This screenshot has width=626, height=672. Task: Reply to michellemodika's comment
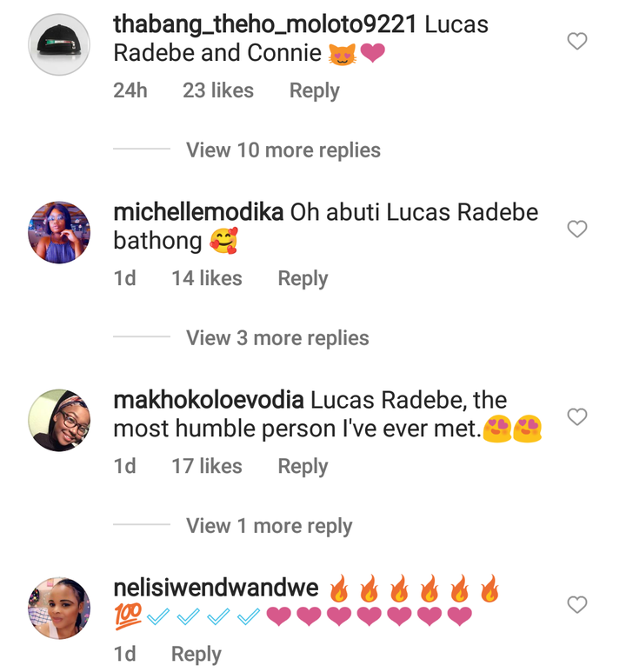[x=303, y=278]
